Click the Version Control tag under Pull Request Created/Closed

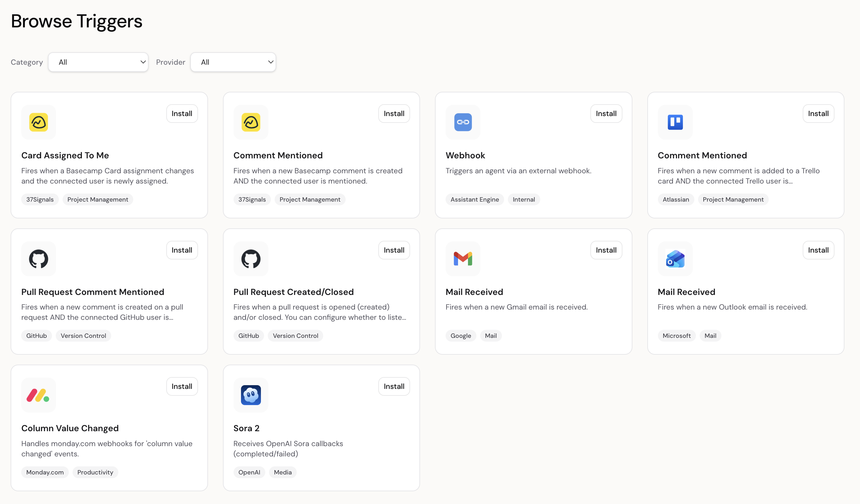(x=295, y=336)
